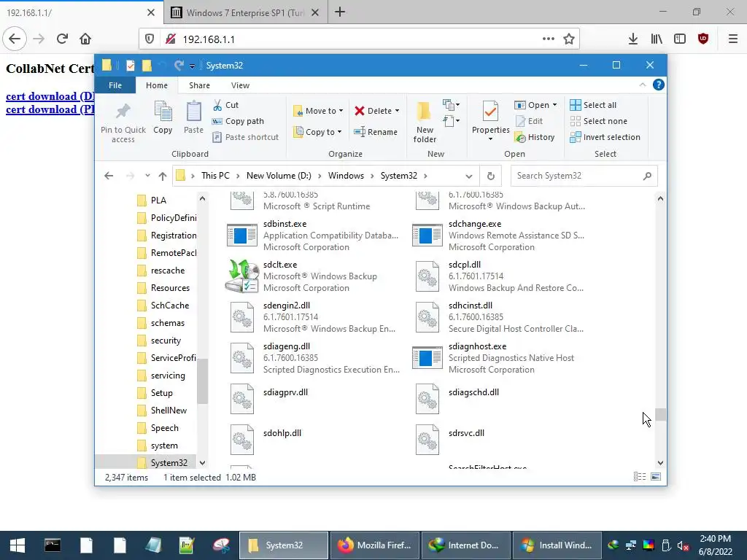The height and width of the screenshot is (560, 747).
Task: Click file list vertical scrollbar thumb
Action: (x=660, y=414)
